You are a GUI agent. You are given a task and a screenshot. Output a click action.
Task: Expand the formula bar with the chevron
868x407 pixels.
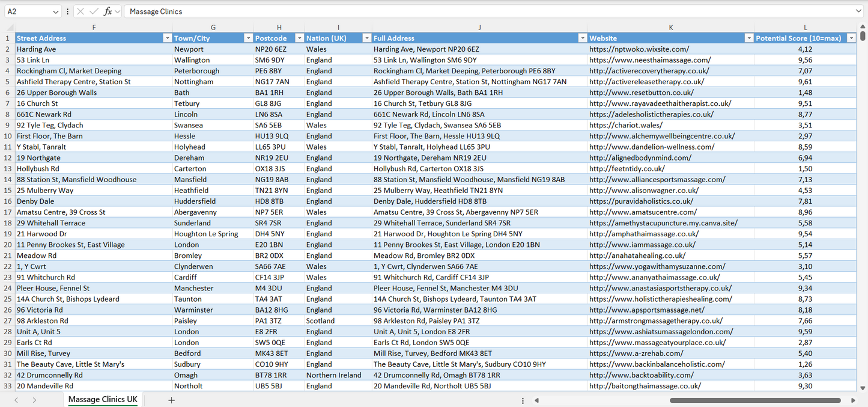pyautogui.click(x=858, y=11)
